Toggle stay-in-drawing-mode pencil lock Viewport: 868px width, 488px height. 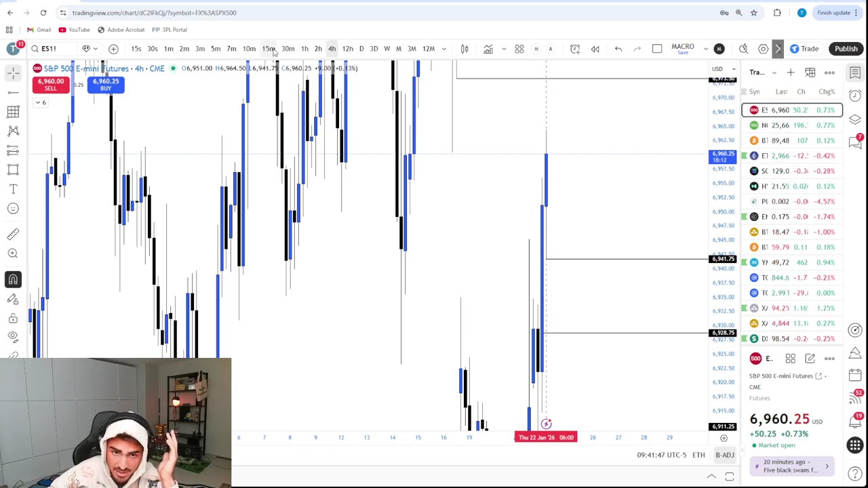tap(13, 299)
